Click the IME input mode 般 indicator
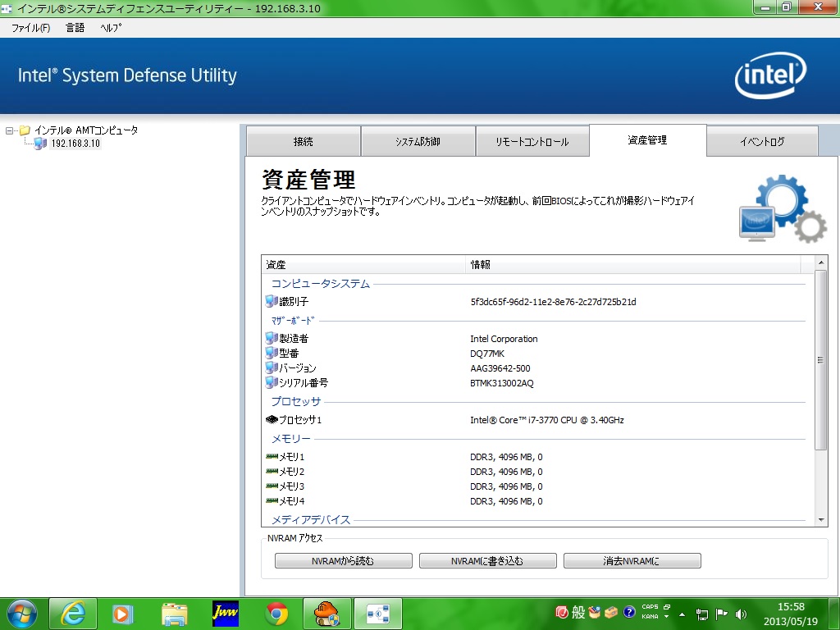The height and width of the screenshot is (630, 840). pyautogui.click(x=578, y=612)
